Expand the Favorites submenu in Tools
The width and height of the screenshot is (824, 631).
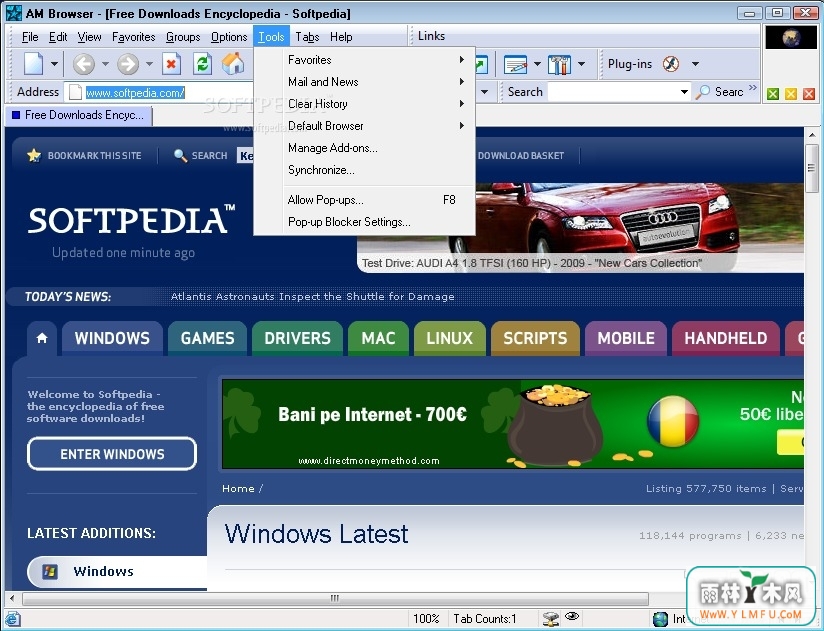pos(365,60)
